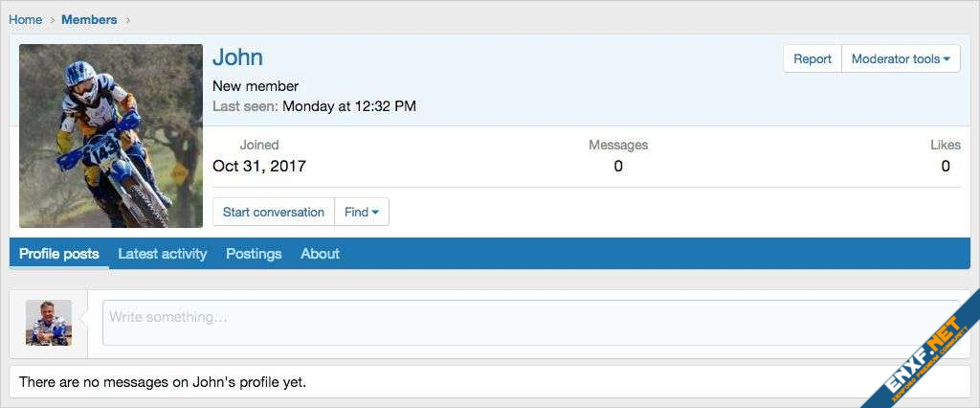Select the Profile posts tab
980x408 pixels.
(x=59, y=254)
